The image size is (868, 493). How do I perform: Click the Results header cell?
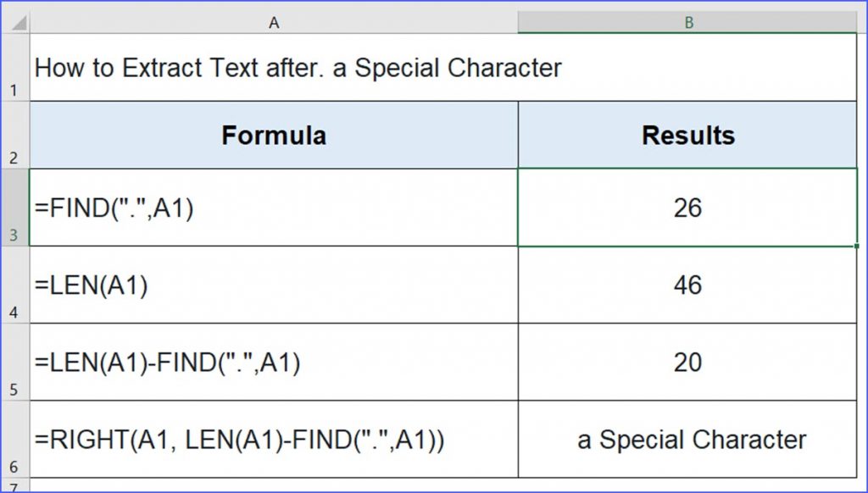(687, 135)
